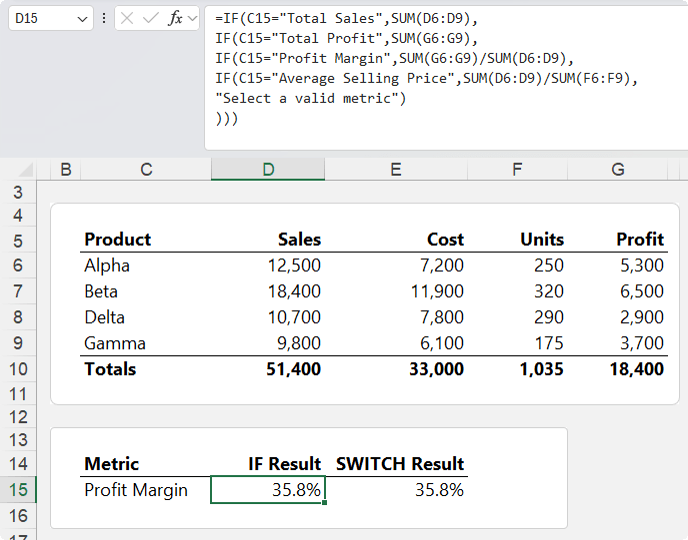Viewport: 688px width, 540px height.
Task: Select the SWITCH Result 35.8% cell
Action: pos(396,490)
